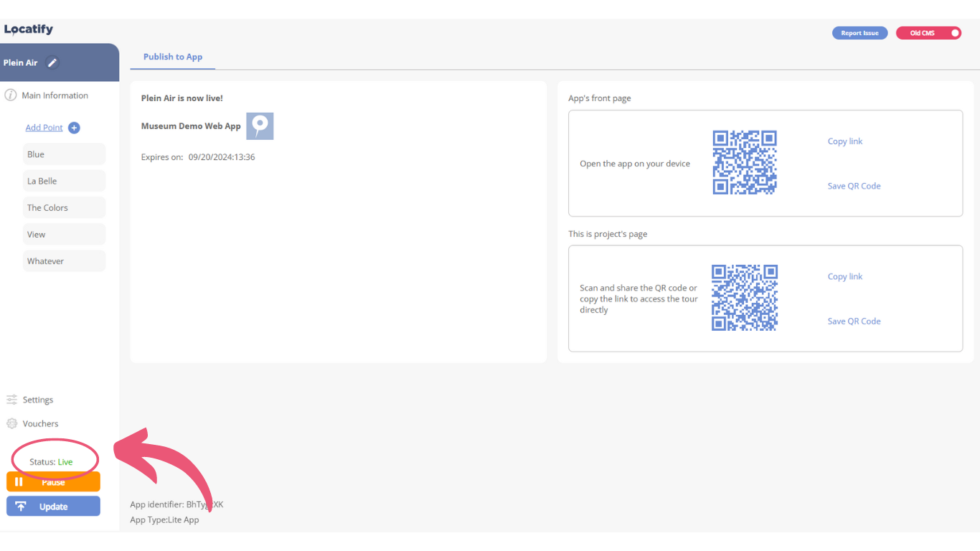Save QR Code for the App's front page
The width and height of the screenshot is (980, 551).
854,186
